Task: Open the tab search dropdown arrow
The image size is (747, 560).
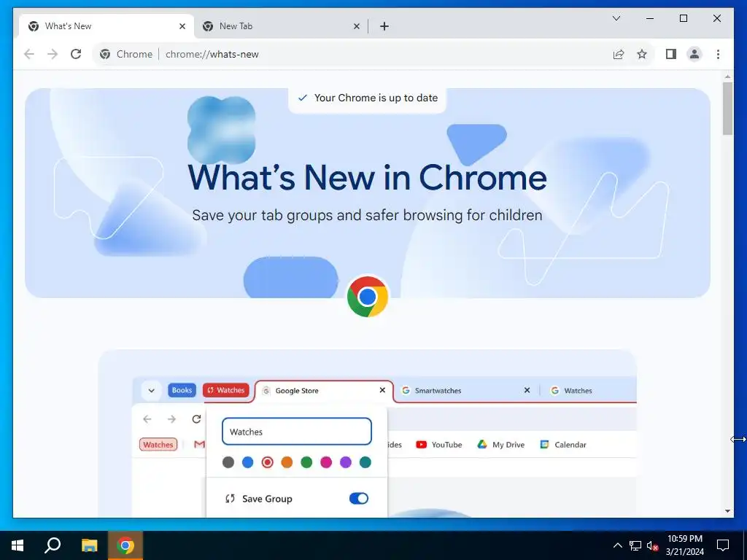Action: (616, 18)
